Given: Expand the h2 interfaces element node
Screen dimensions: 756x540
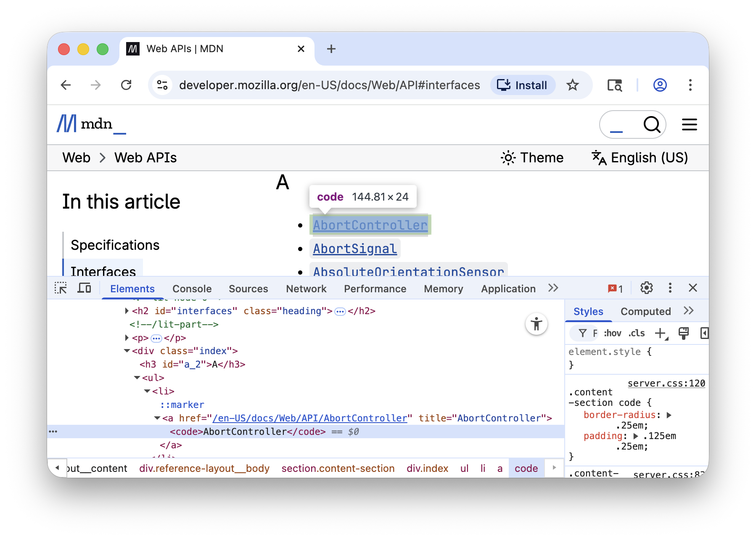Looking at the screenshot, I should tap(127, 311).
